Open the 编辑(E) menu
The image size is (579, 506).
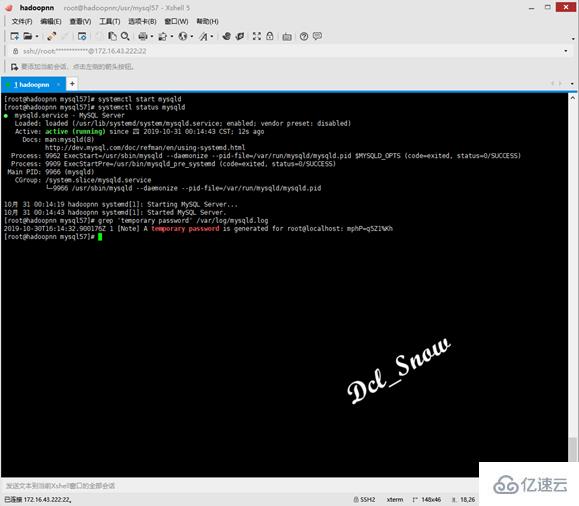click(x=51, y=21)
